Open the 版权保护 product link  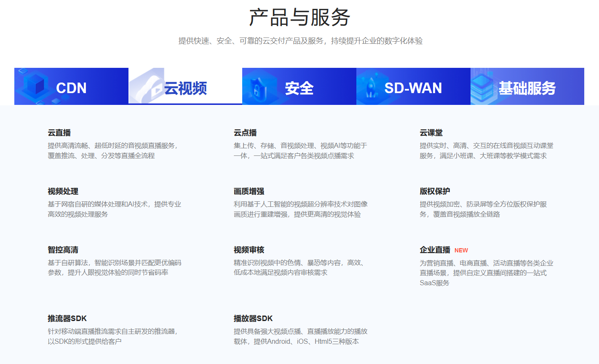coord(435,191)
